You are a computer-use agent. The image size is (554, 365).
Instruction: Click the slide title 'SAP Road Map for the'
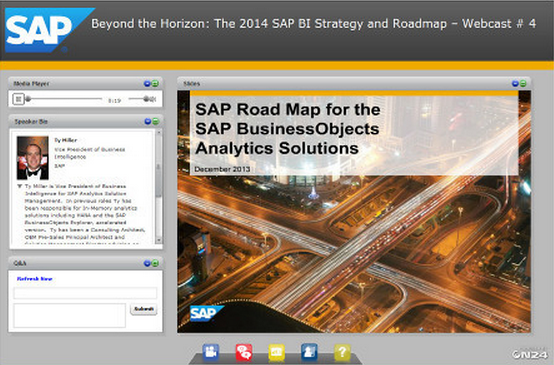288,110
